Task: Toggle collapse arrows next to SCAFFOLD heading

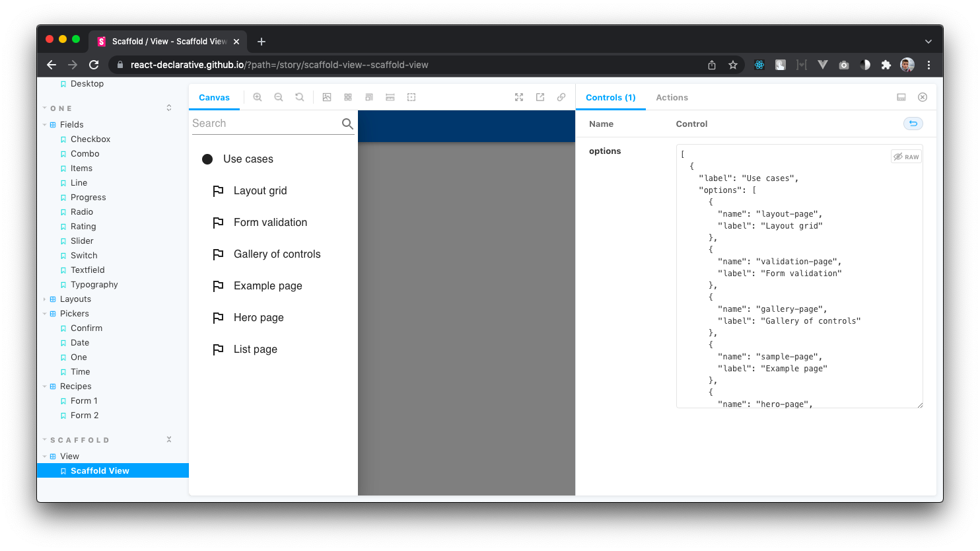Action: 169,439
